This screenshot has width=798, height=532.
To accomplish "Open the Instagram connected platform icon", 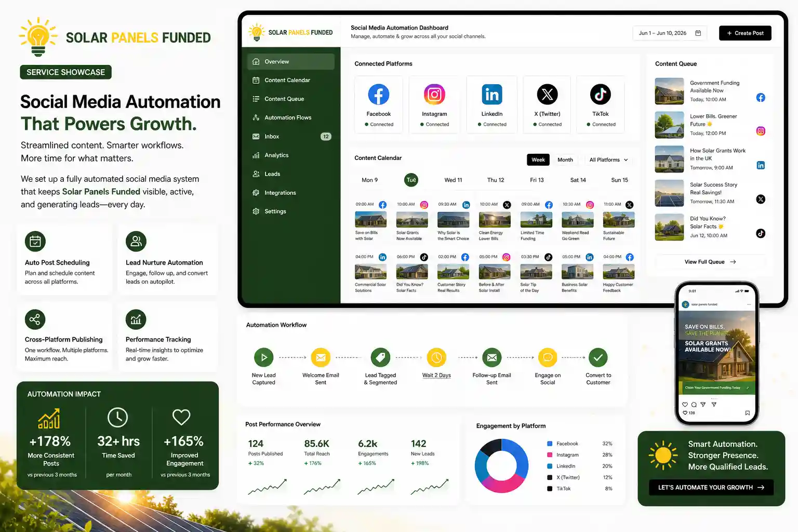I will click(x=434, y=95).
